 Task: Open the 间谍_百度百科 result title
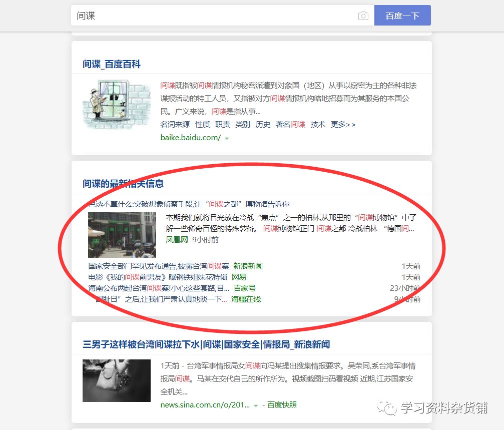pos(111,64)
